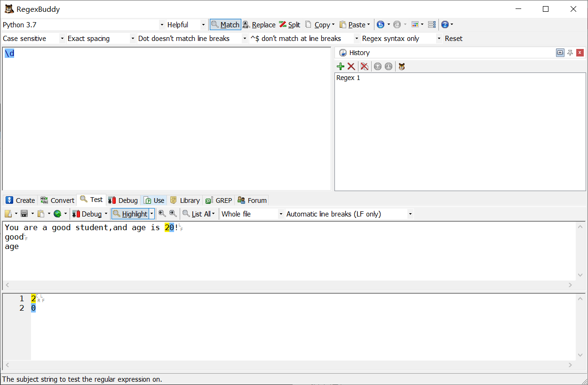Click the grayed Redo icon
Image resolution: width=588 pixels, height=385 pixels.
(397, 24)
